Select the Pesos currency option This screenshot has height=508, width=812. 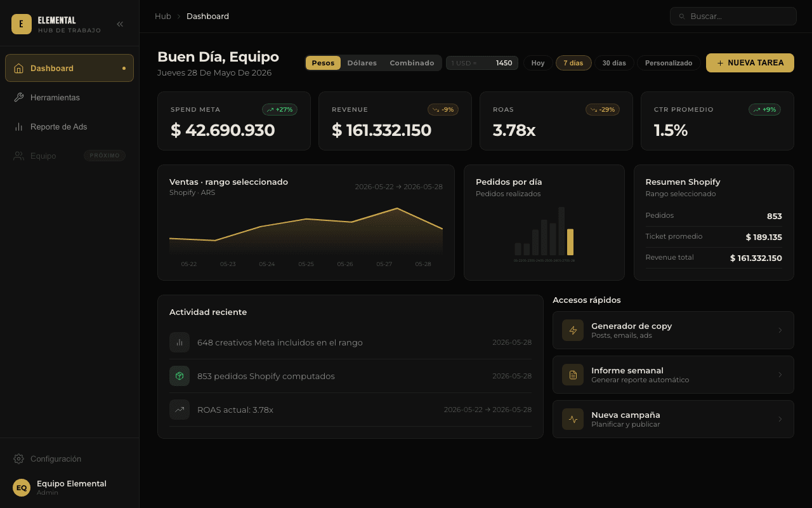point(323,63)
